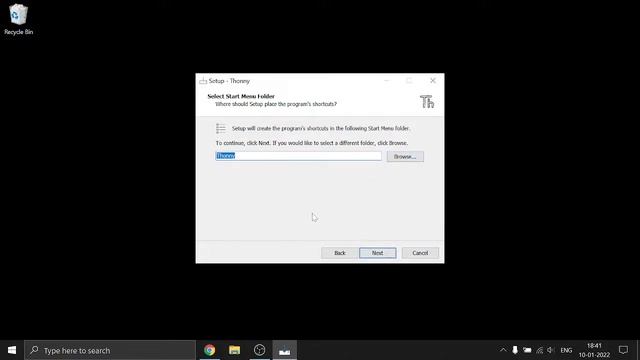640x360 pixels.
Task: Click the setup installer icon in title bar
Action: click(203, 81)
